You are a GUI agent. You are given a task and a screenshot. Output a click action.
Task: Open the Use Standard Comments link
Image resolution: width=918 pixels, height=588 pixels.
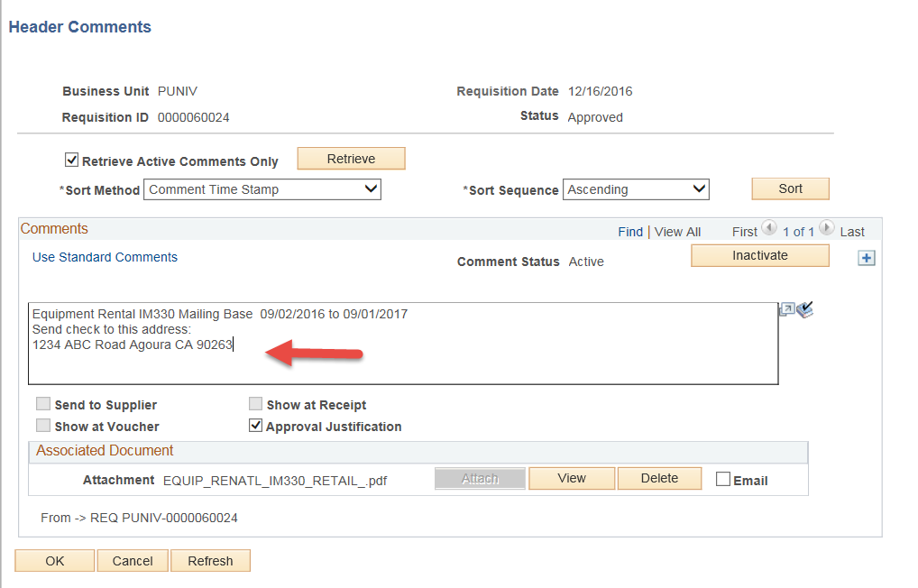(105, 257)
